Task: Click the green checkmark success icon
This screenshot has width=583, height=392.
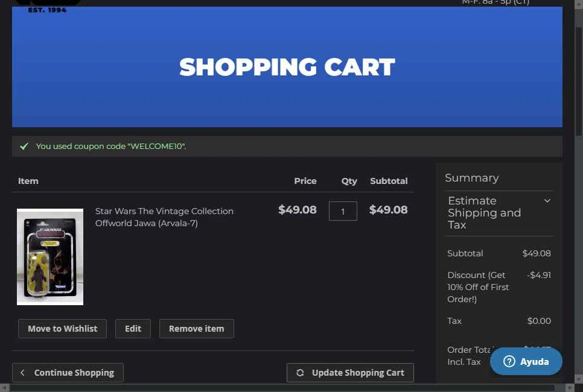Action: [24, 147]
